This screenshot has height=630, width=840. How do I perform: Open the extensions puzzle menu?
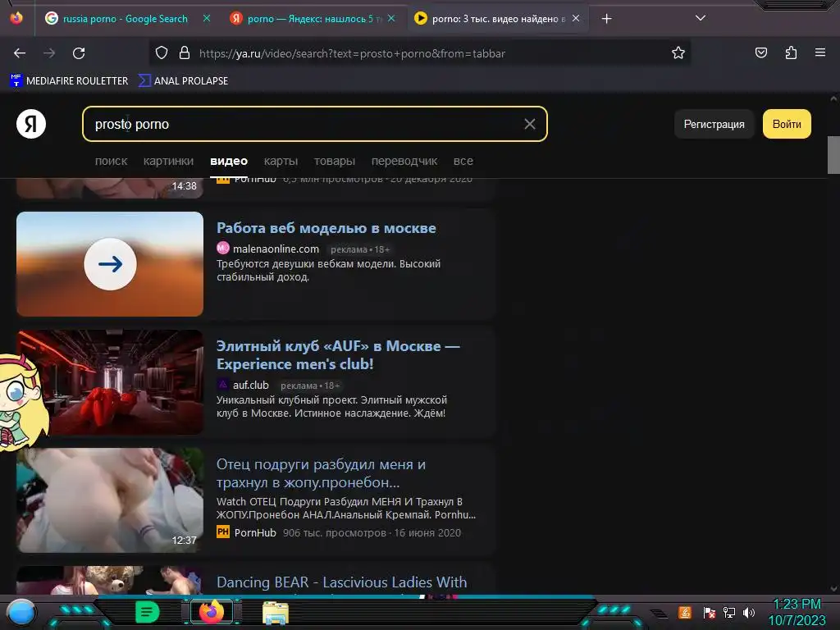[791, 53]
